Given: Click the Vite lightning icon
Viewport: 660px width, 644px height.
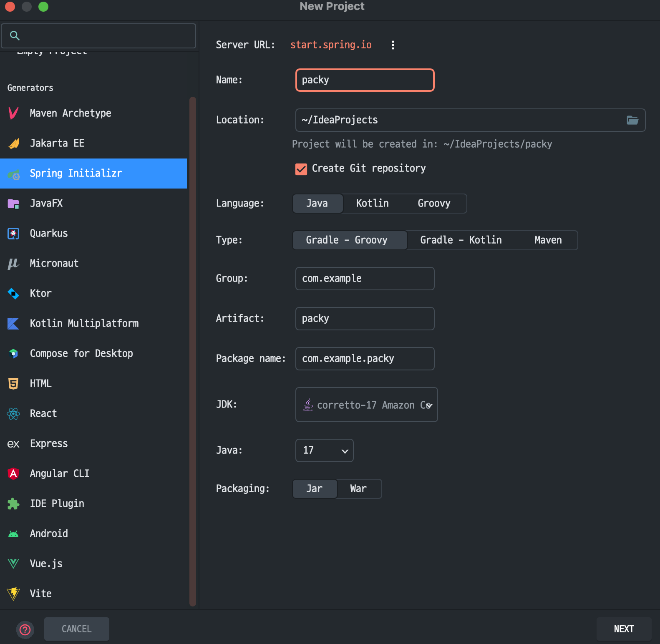Looking at the screenshot, I should pos(13,594).
